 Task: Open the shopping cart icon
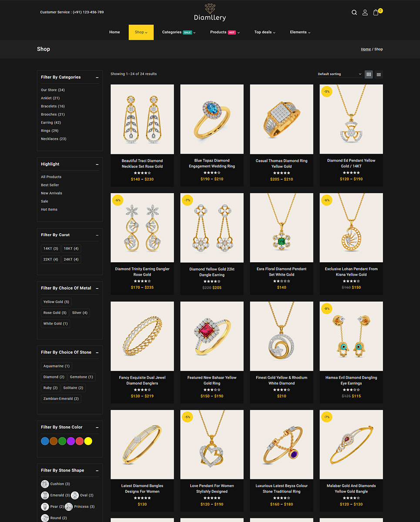click(x=376, y=13)
